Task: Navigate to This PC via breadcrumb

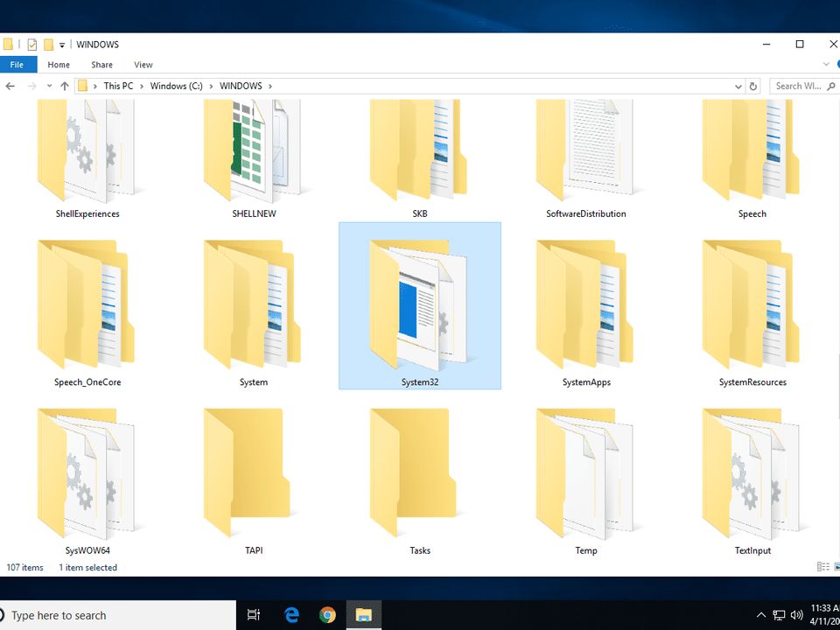Action: (119, 85)
